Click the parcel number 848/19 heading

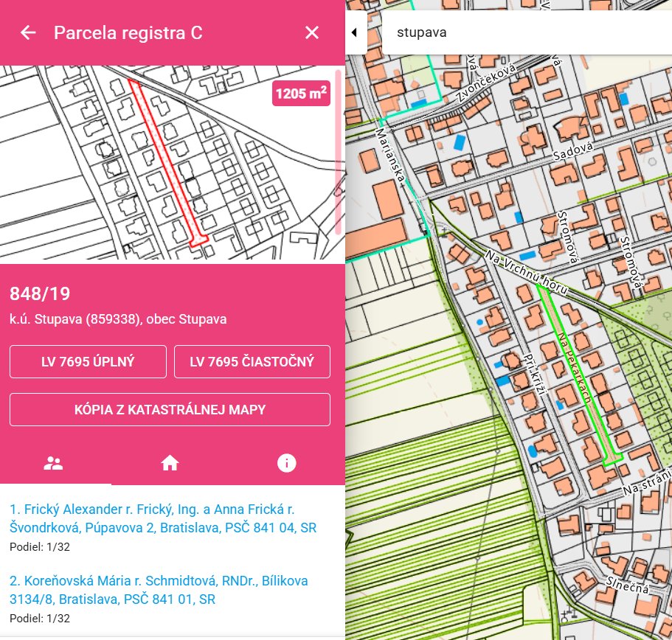tap(40, 294)
